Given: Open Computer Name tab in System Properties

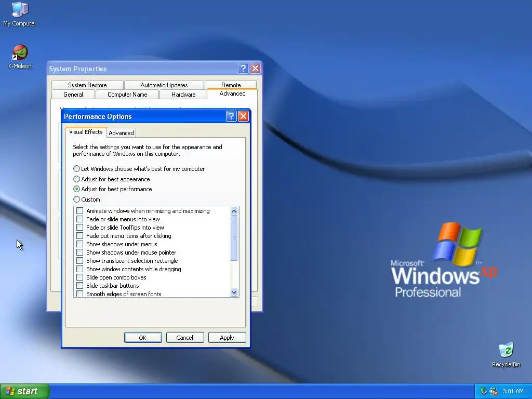Looking at the screenshot, I should [x=127, y=95].
